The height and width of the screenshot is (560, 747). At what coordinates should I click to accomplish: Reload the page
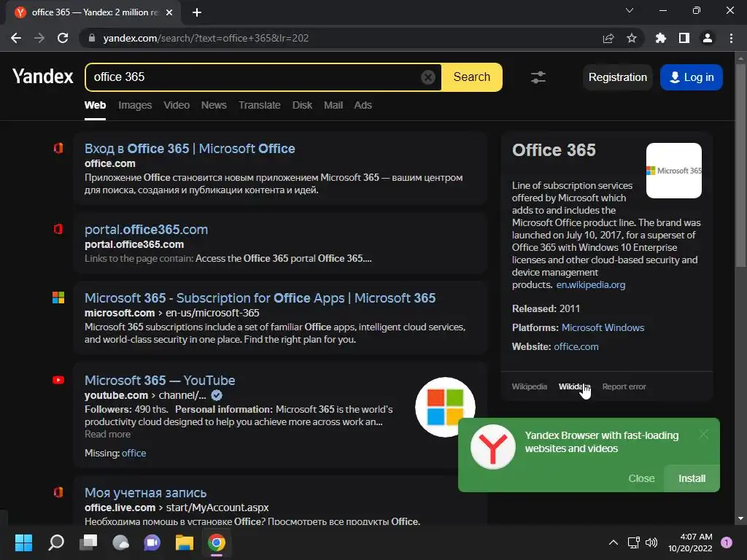click(63, 38)
